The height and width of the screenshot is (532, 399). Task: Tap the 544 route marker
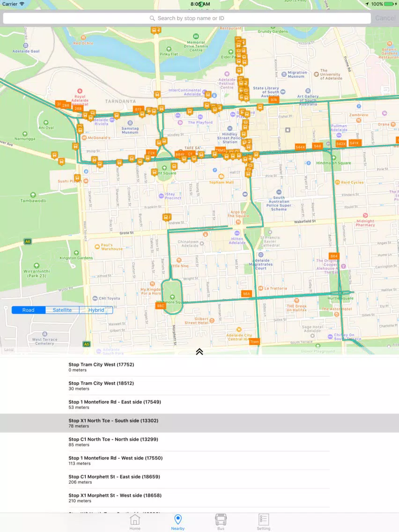point(317,146)
